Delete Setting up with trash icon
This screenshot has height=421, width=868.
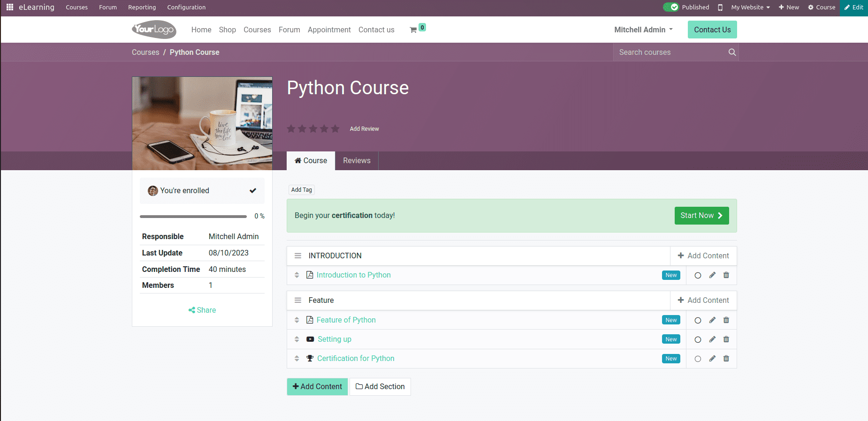pos(726,339)
